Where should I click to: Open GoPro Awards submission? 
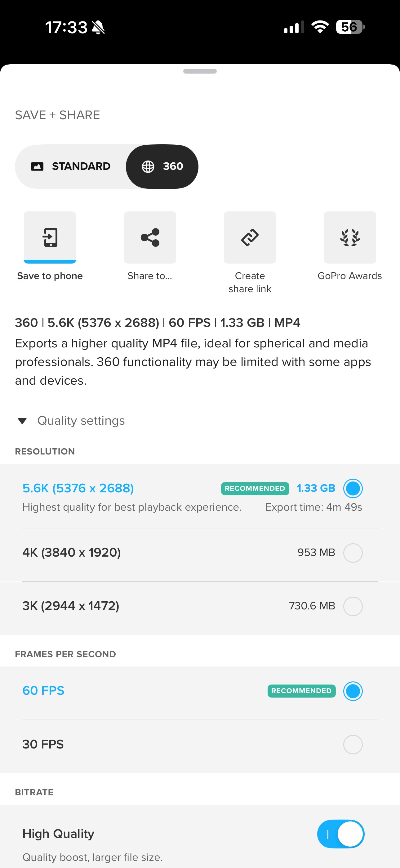[x=350, y=237]
